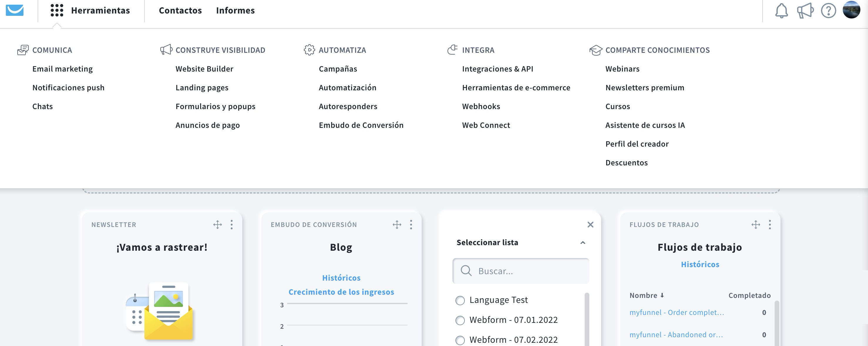Click the GetResponse envelope logo
The height and width of the screenshot is (346, 868).
pyautogui.click(x=15, y=10)
